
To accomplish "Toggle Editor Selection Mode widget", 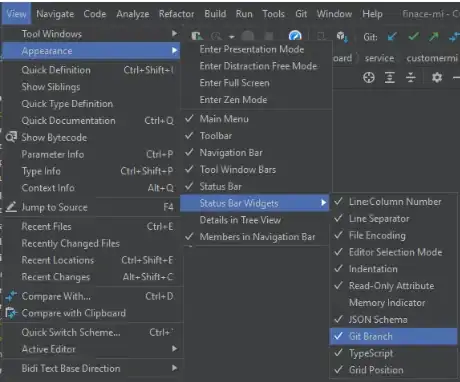I will pyautogui.click(x=393, y=252).
